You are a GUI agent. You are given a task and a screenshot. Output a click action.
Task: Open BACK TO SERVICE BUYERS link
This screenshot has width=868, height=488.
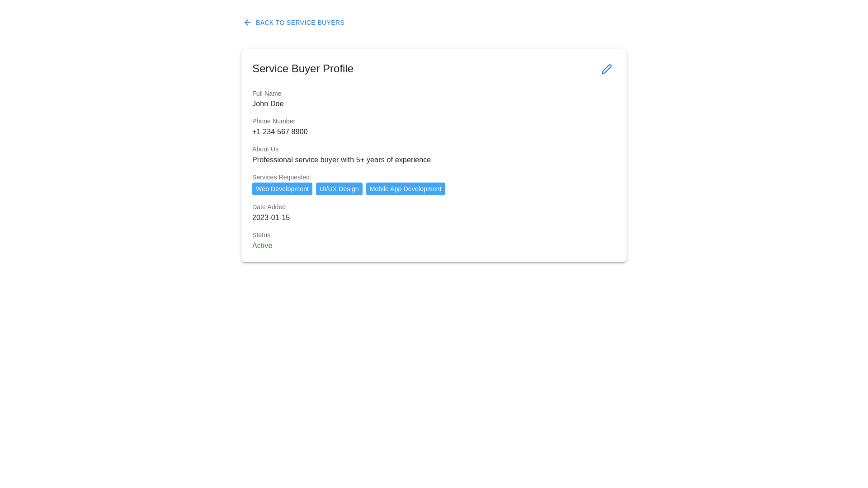point(300,23)
